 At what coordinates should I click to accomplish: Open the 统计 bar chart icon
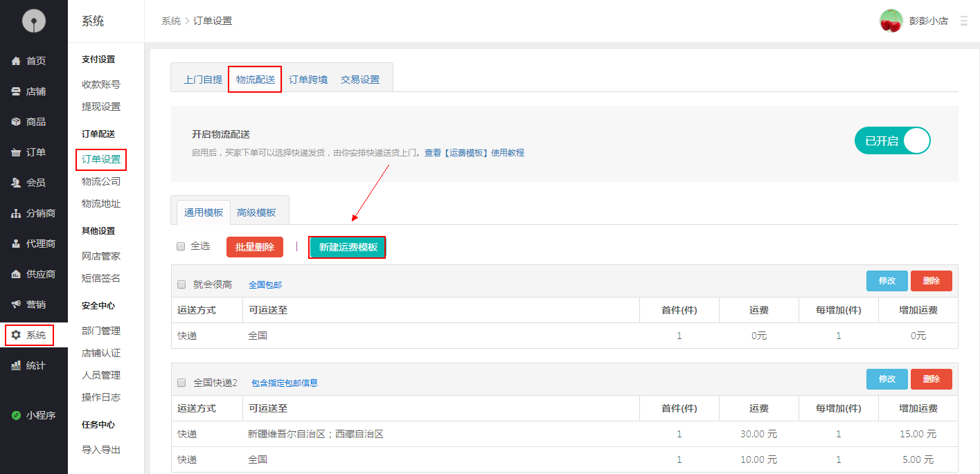point(16,365)
